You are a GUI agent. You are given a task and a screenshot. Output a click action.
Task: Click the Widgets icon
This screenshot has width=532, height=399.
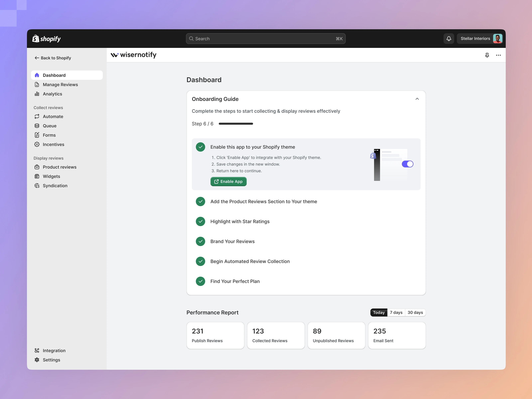pyautogui.click(x=37, y=176)
